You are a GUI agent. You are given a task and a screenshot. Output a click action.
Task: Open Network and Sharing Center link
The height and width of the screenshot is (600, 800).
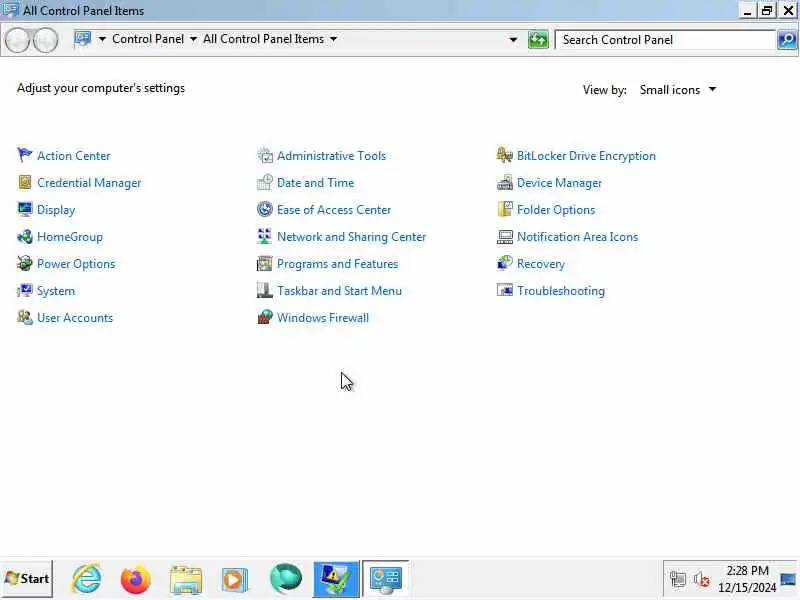pos(351,237)
